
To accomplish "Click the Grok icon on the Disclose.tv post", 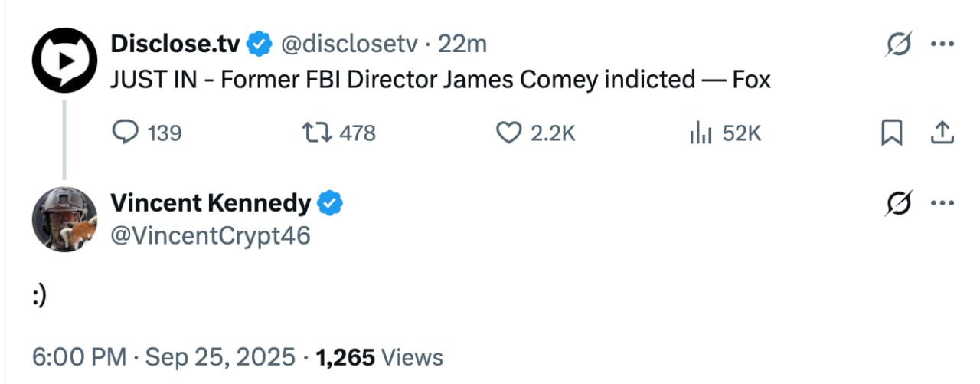I will [x=899, y=45].
